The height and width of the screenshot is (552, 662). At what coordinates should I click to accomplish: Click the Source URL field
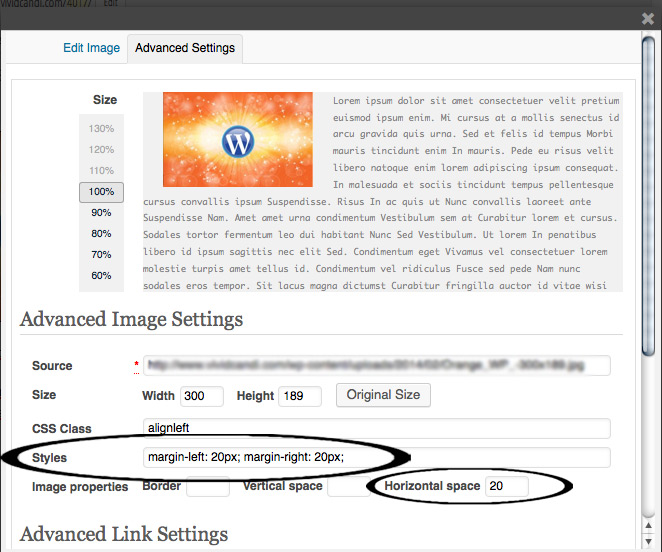tap(376, 366)
